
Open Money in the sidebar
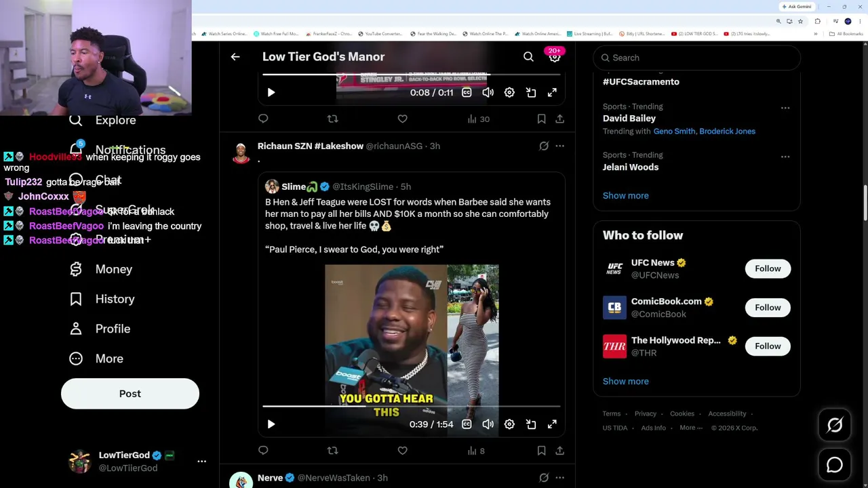tap(101, 269)
